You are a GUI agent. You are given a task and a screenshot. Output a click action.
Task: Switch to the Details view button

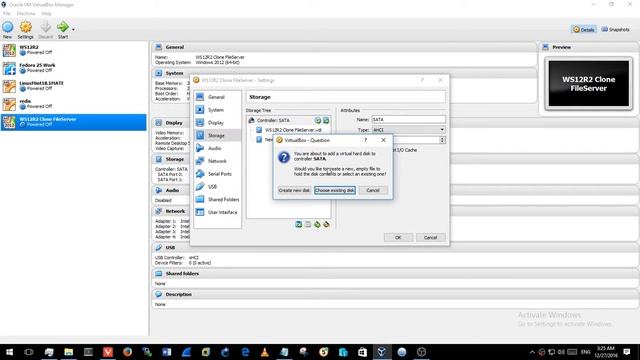584,29
